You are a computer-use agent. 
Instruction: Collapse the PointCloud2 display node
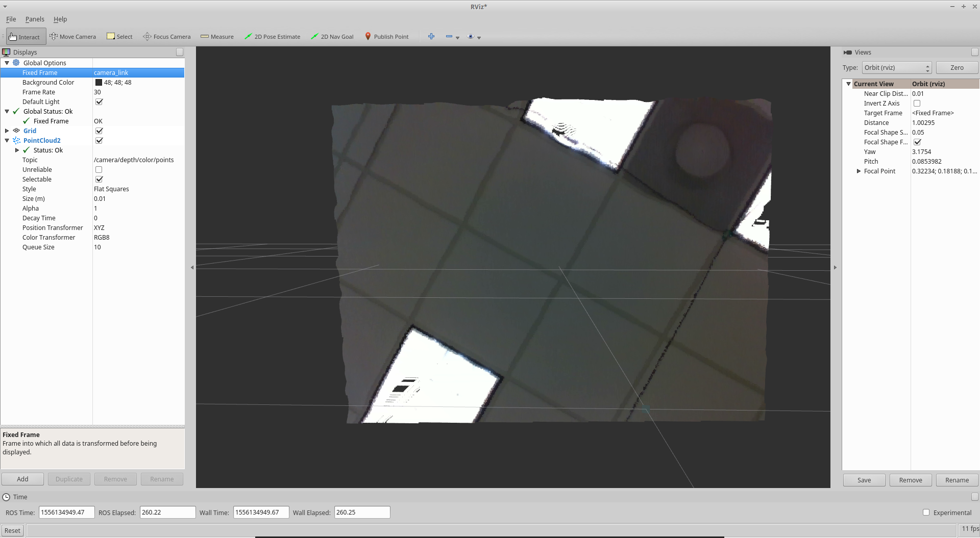pyautogui.click(x=7, y=140)
